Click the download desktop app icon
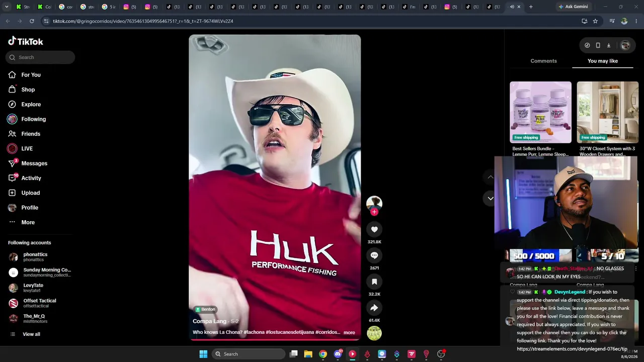Screen dimensions: 644x362 tap(608, 45)
